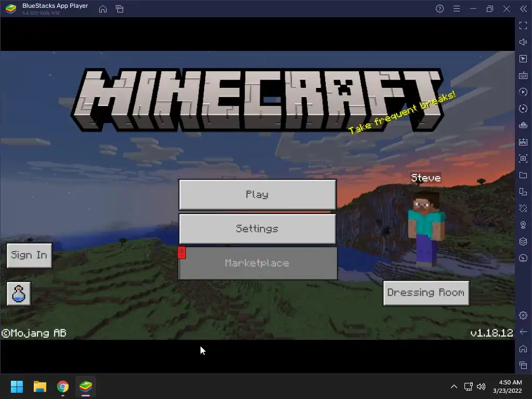The height and width of the screenshot is (399, 532).
Task: Click the 'Take frequent breaks!' splash text
Action: [x=402, y=112]
